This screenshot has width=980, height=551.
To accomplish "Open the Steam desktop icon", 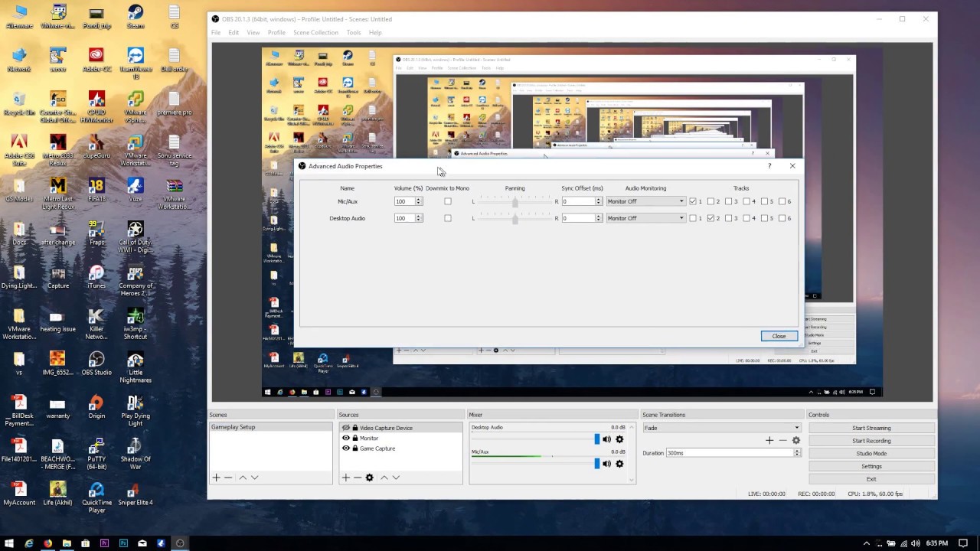I will (x=136, y=17).
